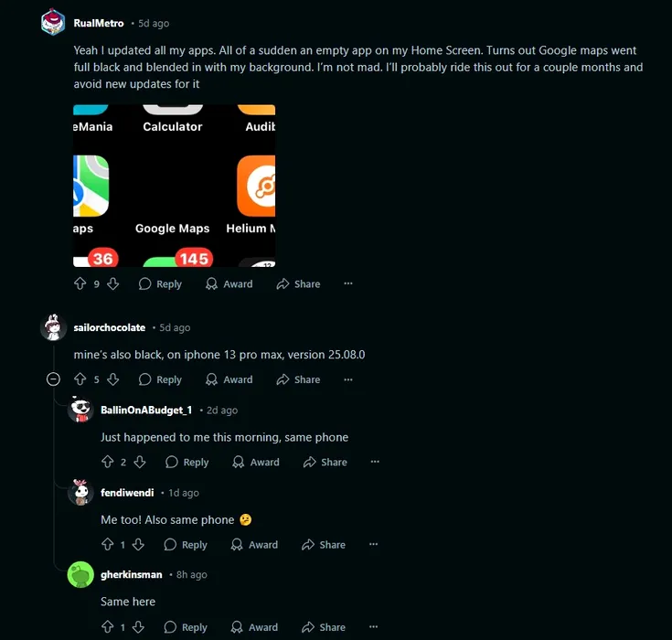Click gherkinsman's green avatar
Screen dimensions: 672x640
pos(80,574)
